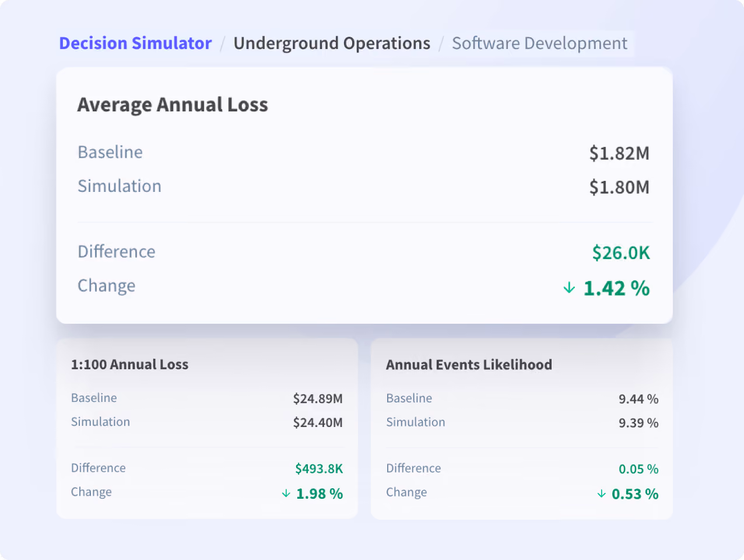This screenshot has height=560, width=744.
Task: Click the $493.8K difference value
Action: pos(319,469)
